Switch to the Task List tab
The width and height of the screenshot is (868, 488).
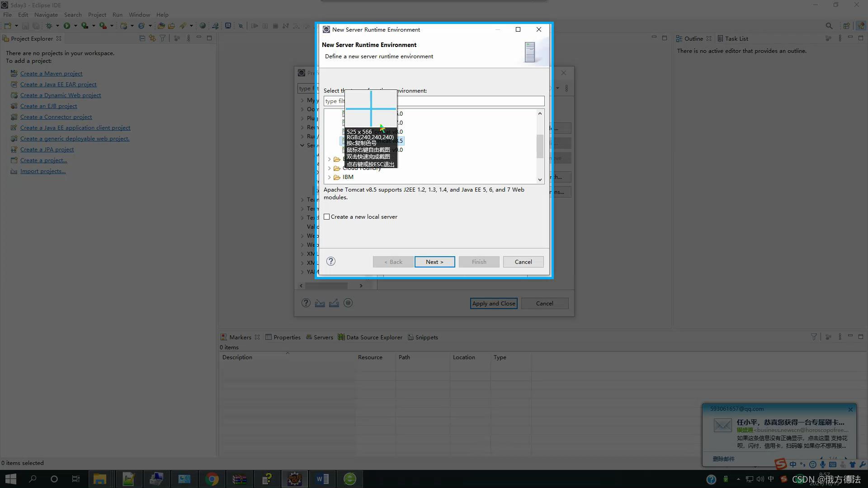pos(733,38)
